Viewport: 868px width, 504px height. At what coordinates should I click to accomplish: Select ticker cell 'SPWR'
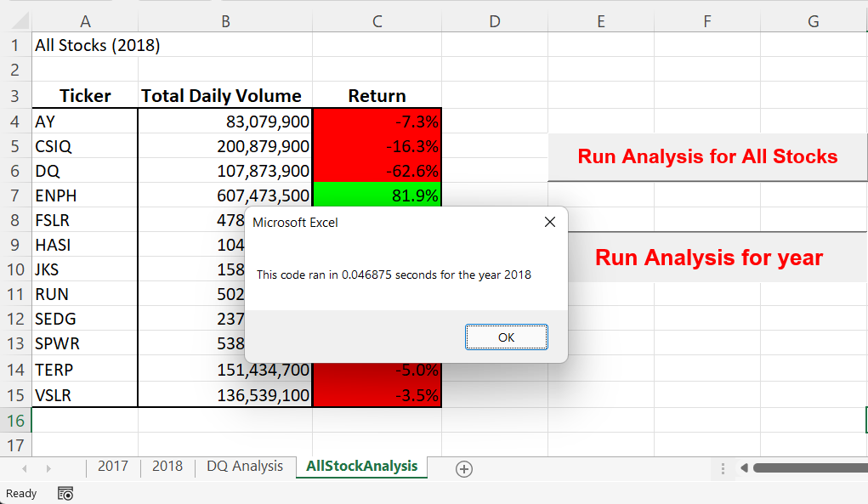pyautogui.click(x=85, y=343)
